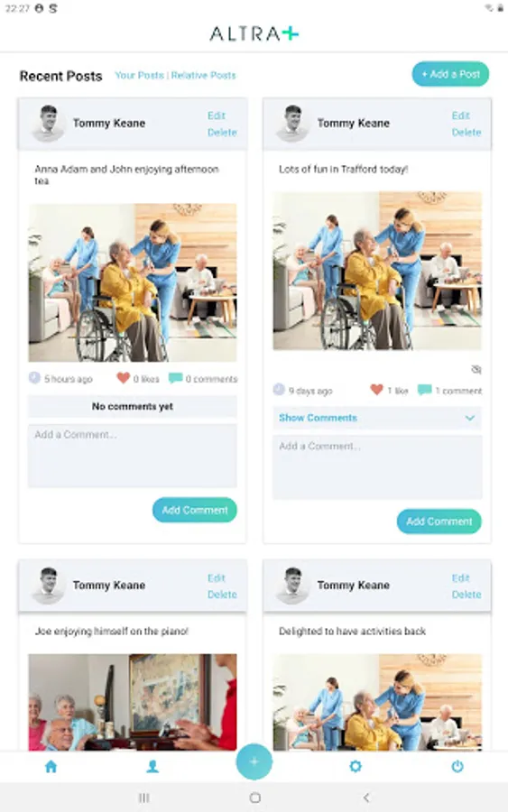The height and width of the screenshot is (812, 508).
Task: Click Delete on the Trafford post
Action: (x=466, y=133)
